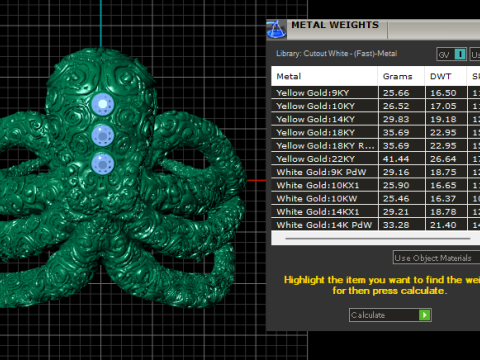This screenshot has height=360, width=480.
Task: Click the middle blue gem on octopus
Action: tap(103, 135)
